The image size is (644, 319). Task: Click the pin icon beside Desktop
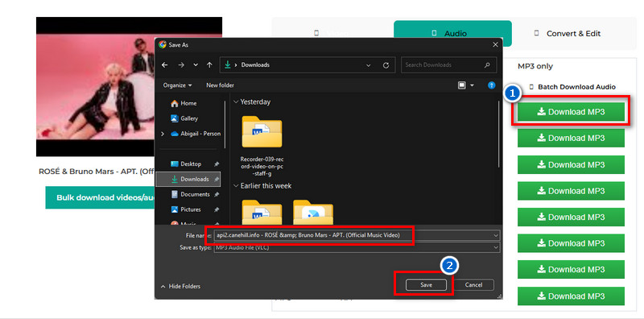click(x=217, y=164)
